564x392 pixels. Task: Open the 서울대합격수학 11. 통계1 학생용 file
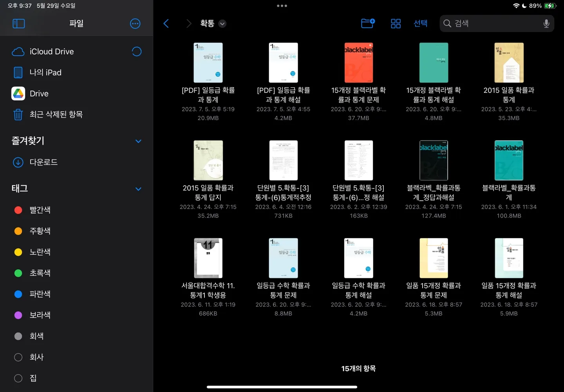point(208,258)
